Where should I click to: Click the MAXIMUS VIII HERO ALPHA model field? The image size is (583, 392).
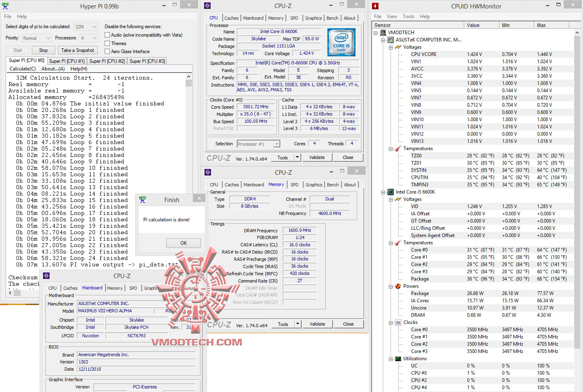click(115, 311)
